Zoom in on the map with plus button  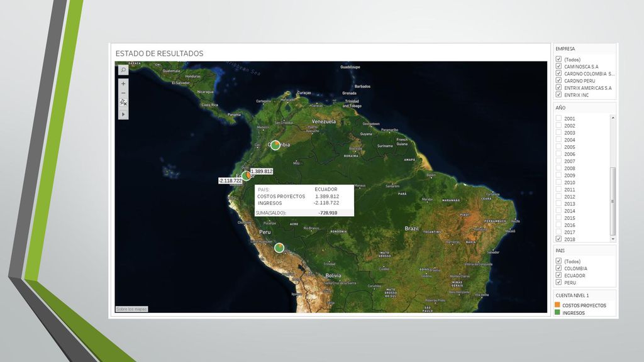(123, 84)
